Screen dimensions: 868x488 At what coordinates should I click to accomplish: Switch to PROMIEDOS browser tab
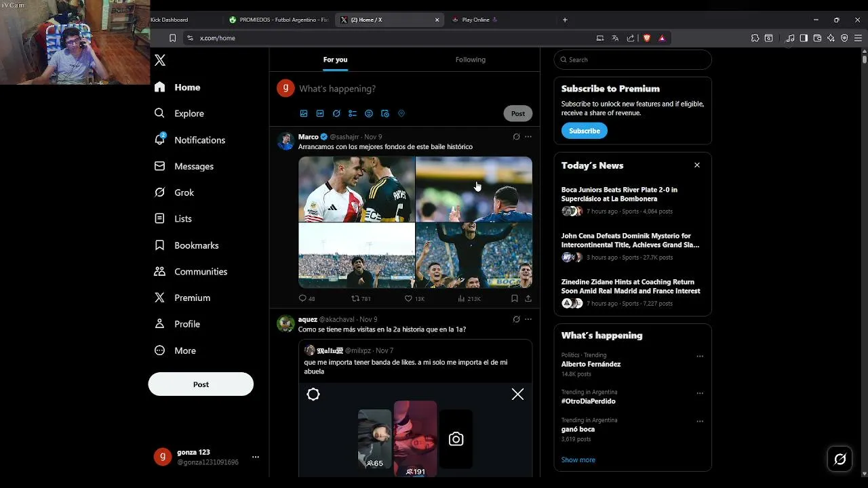279,20
